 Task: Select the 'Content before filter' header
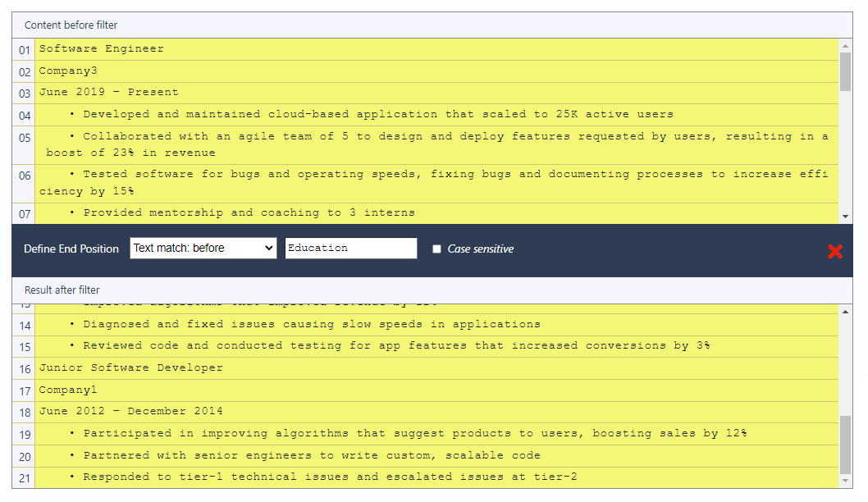(x=71, y=25)
